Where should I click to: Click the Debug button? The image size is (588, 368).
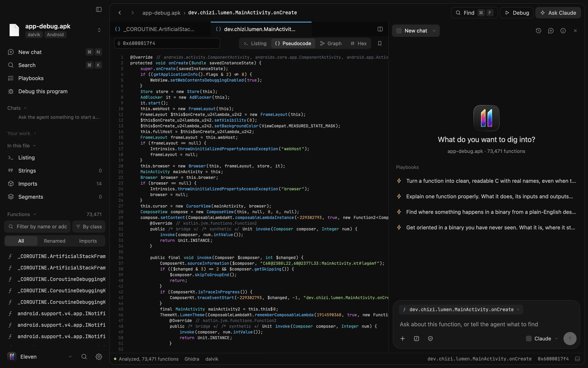click(x=517, y=13)
